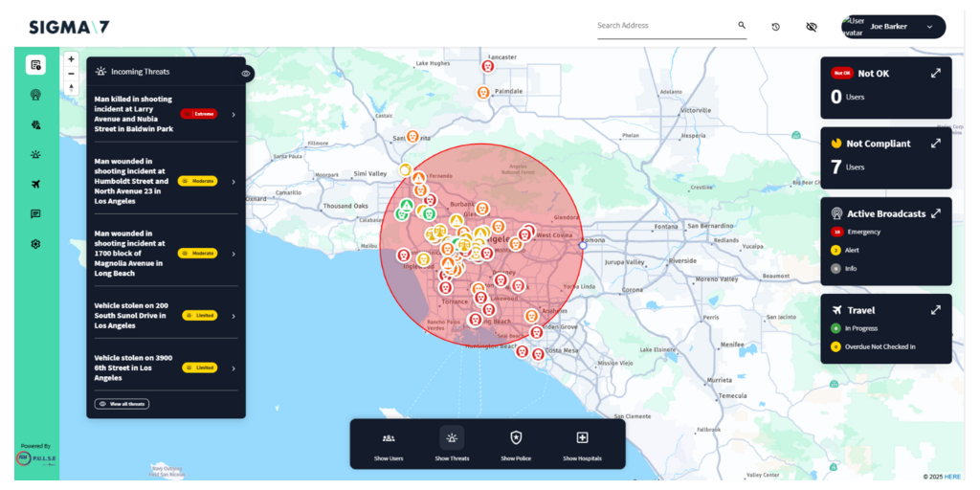Screen dimensions: 980x490
Task: Expand the Baldwin Park shooting threat entry
Action: pyautogui.click(x=234, y=114)
